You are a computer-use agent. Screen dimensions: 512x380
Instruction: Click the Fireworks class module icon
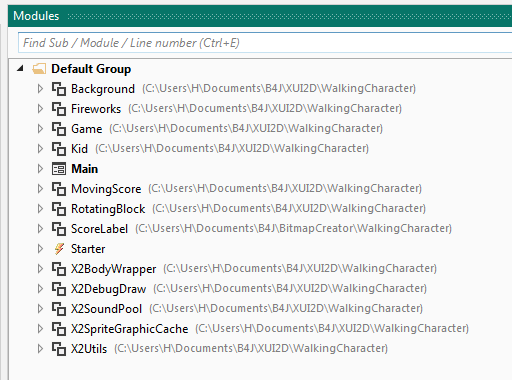click(59, 109)
